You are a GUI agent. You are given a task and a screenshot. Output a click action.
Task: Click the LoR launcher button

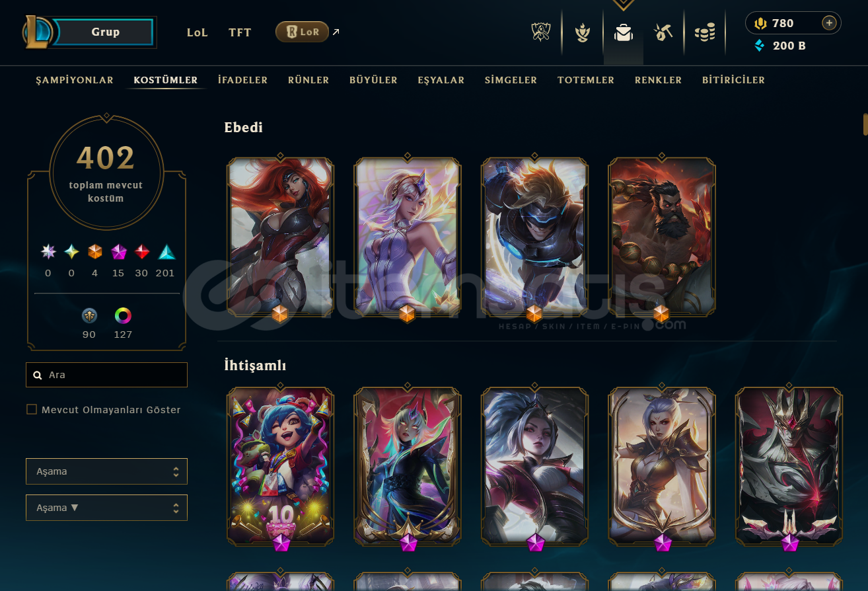(302, 32)
